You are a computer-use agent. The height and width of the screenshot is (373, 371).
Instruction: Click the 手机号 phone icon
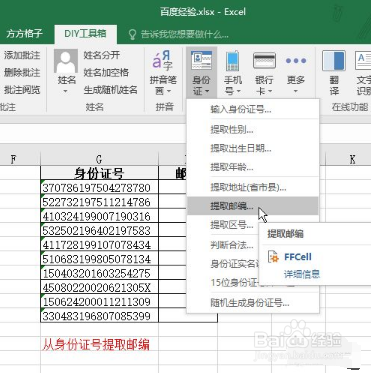[x=233, y=61]
